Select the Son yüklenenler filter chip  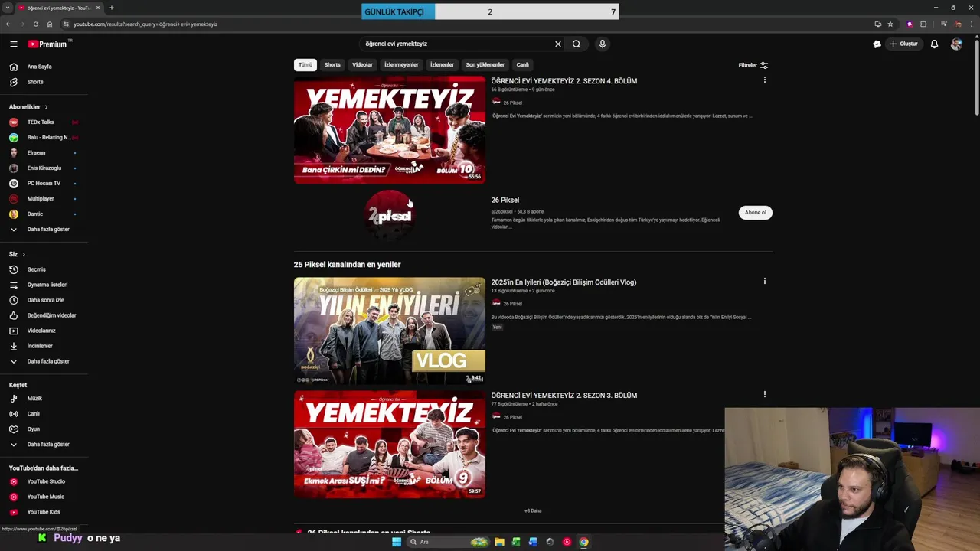click(485, 65)
